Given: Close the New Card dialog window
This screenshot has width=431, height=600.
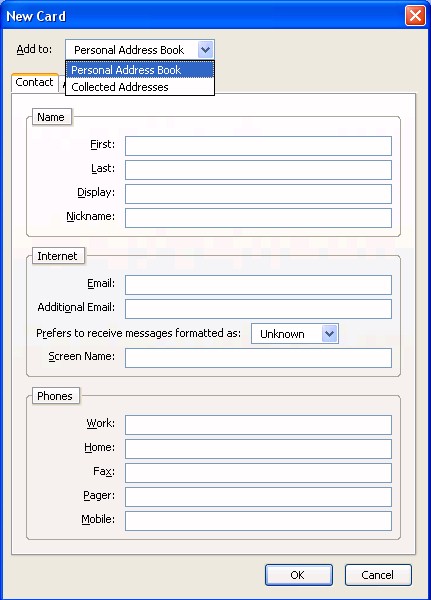Looking at the screenshot, I should point(415,16).
